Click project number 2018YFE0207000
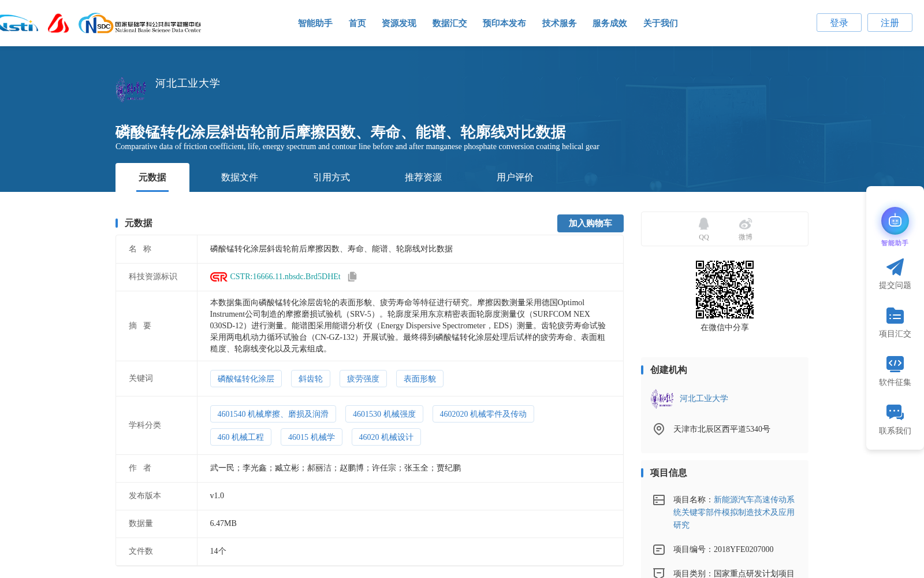The width and height of the screenshot is (924, 578). (744, 550)
